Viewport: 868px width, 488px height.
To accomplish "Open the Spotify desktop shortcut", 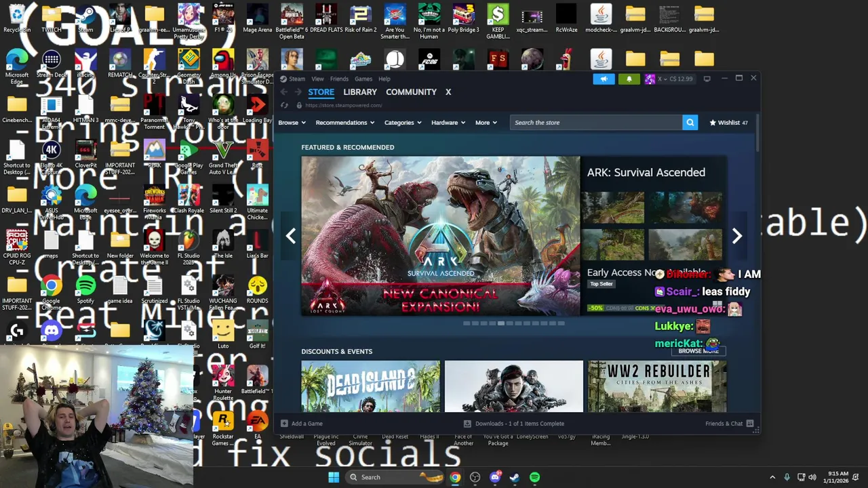I will [85, 289].
